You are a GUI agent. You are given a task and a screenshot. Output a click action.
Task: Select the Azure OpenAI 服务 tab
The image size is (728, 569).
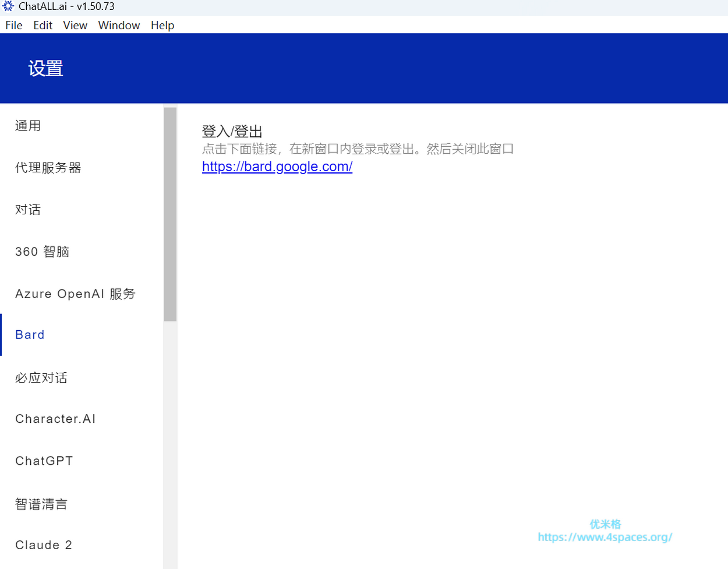click(75, 294)
